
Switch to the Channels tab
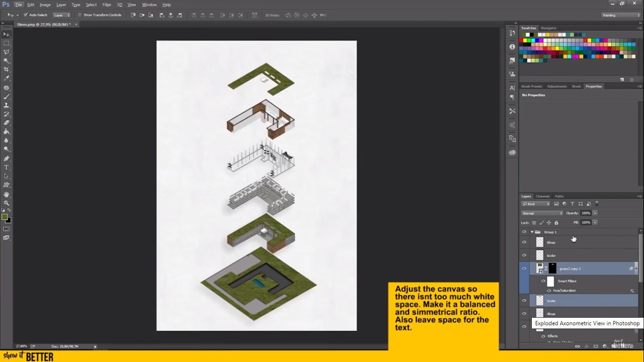point(543,196)
